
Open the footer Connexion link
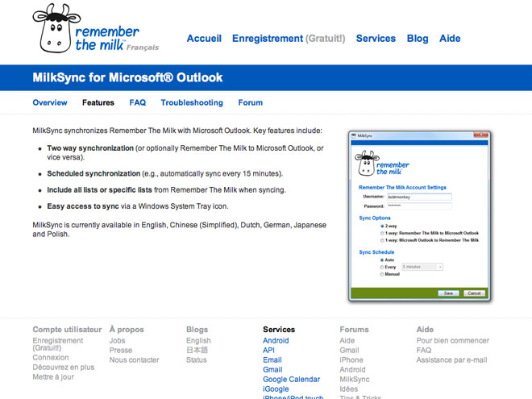[x=51, y=358]
